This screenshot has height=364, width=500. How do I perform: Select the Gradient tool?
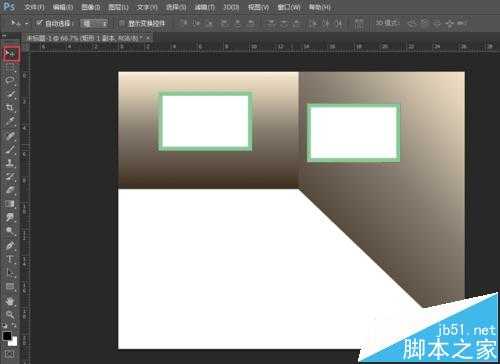click(x=10, y=204)
